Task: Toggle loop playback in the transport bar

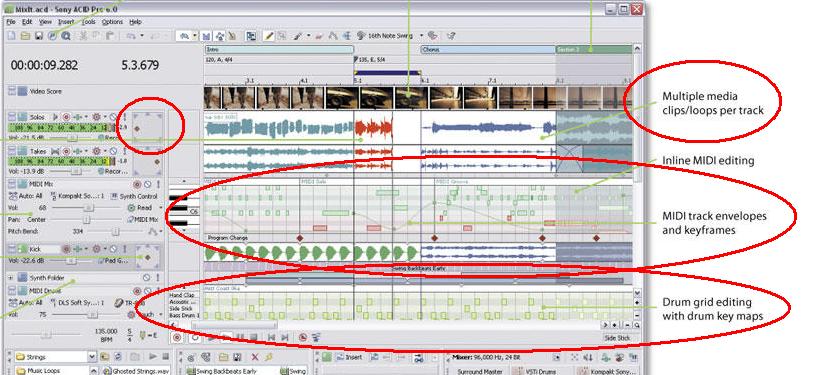Action: pos(195,338)
